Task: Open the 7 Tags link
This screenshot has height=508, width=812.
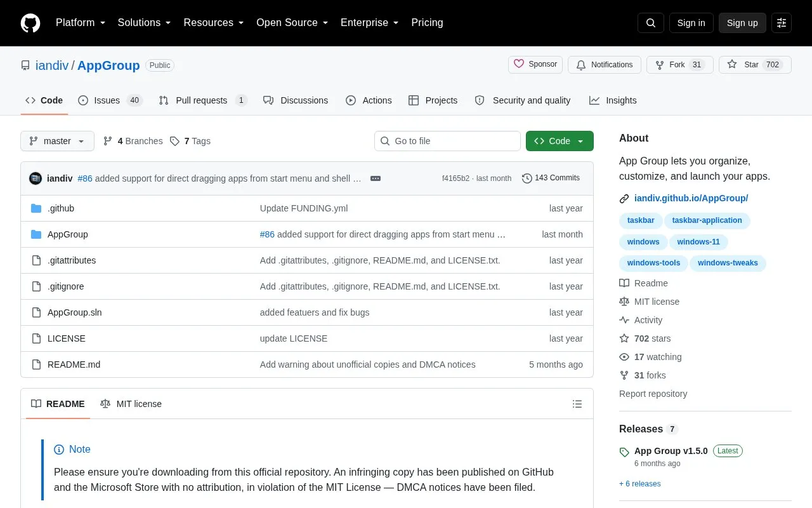Action: coord(190,141)
